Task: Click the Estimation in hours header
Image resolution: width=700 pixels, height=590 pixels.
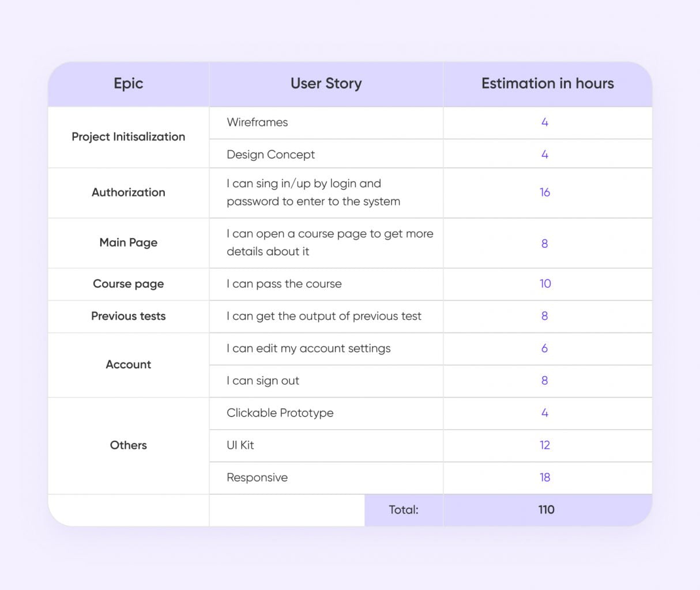Action: [547, 84]
